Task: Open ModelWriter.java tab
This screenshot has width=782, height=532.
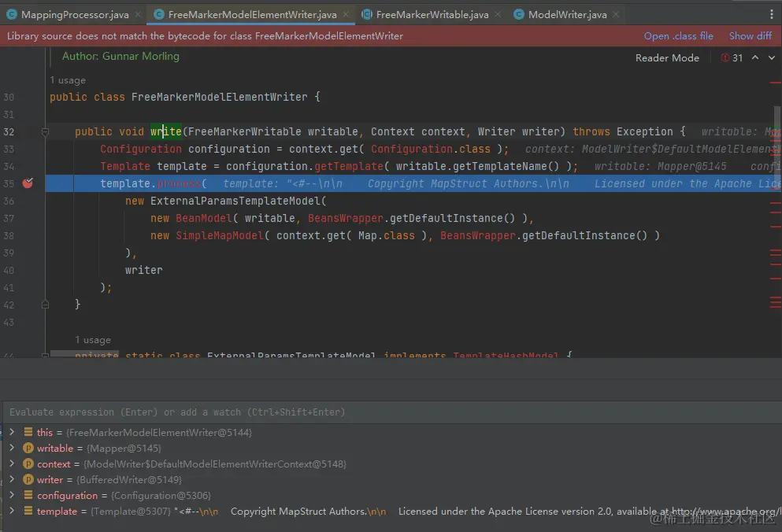Action: point(567,14)
